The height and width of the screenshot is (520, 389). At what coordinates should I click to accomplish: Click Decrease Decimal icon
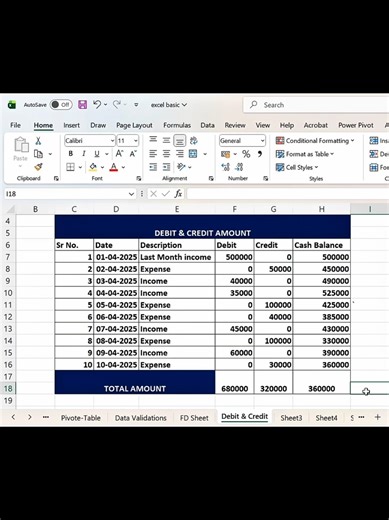point(239,167)
